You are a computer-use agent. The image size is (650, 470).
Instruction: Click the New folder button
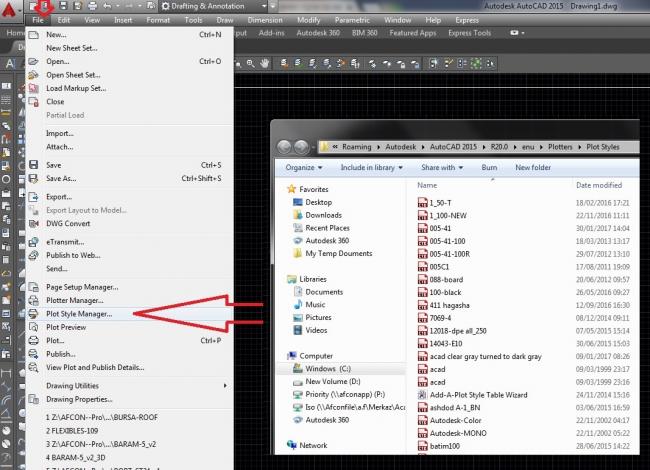coord(533,168)
